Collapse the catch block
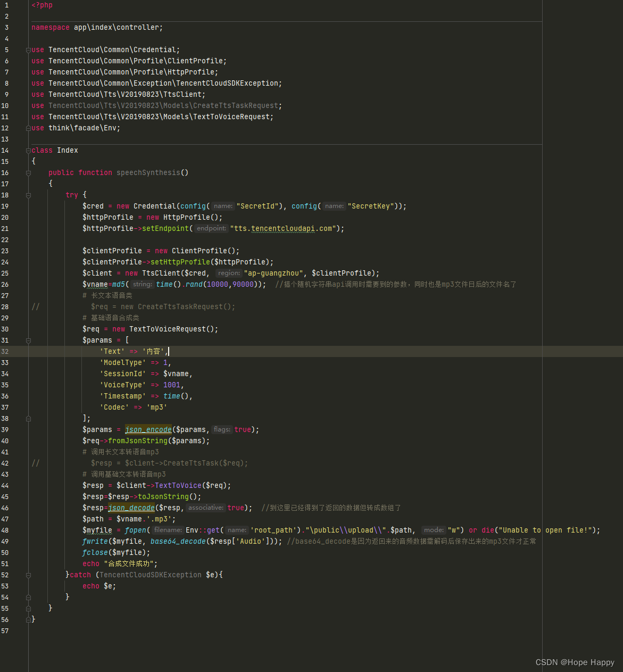This screenshot has width=623, height=672. (28, 575)
